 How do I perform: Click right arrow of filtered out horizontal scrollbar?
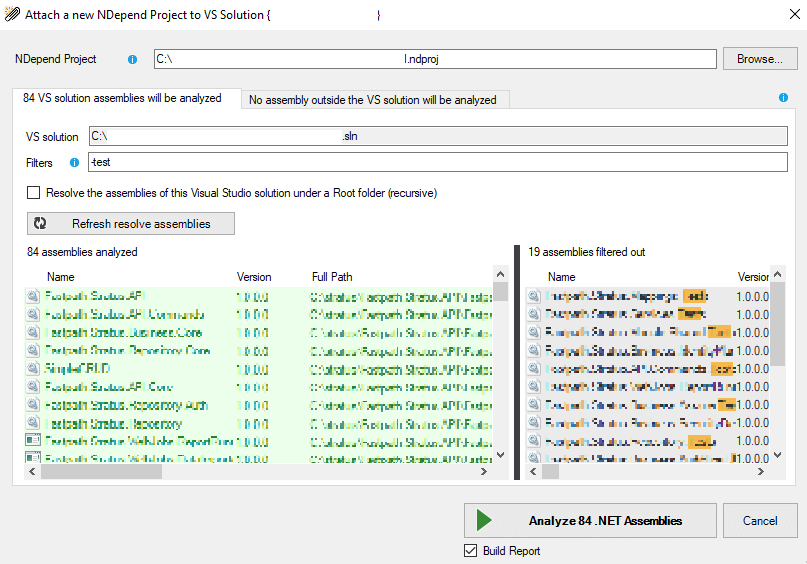coord(761,471)
